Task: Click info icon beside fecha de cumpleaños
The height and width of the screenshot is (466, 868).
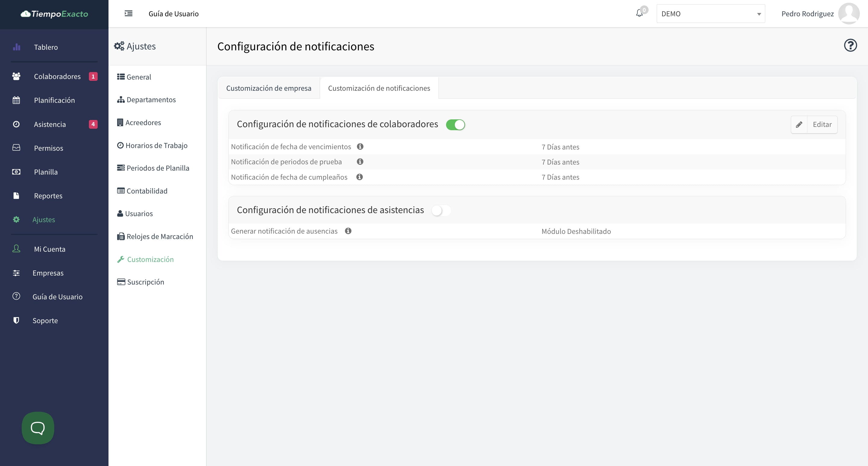Action: click(x=360, y=177)
